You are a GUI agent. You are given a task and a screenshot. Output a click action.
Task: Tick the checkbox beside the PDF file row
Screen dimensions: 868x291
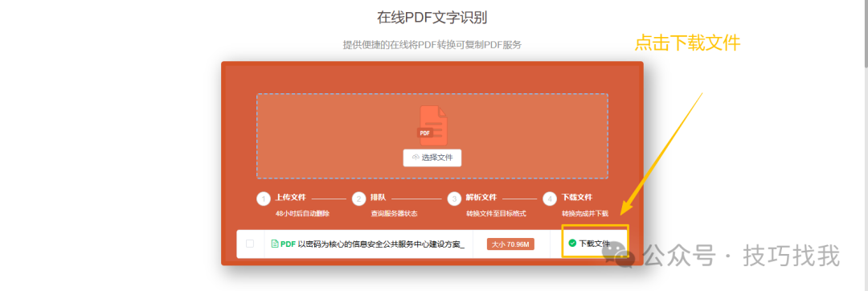pyautogui.click(x=250, y=244)
